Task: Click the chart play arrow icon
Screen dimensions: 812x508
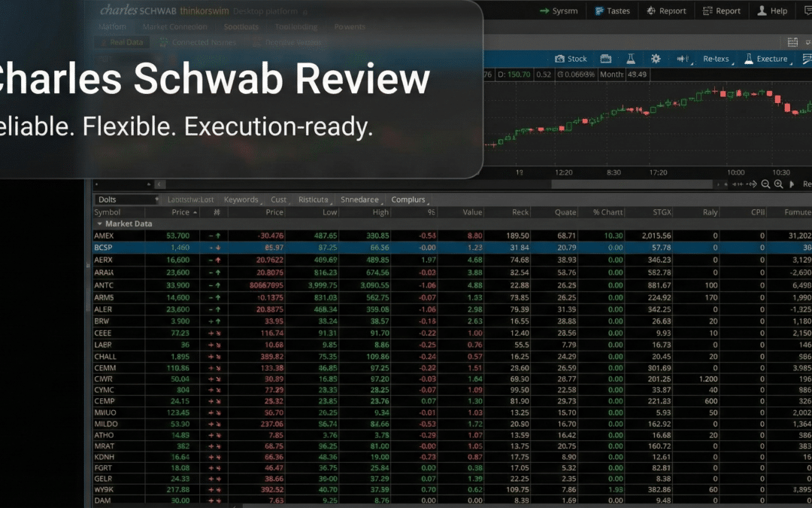Action: click(x=791, y=184)
